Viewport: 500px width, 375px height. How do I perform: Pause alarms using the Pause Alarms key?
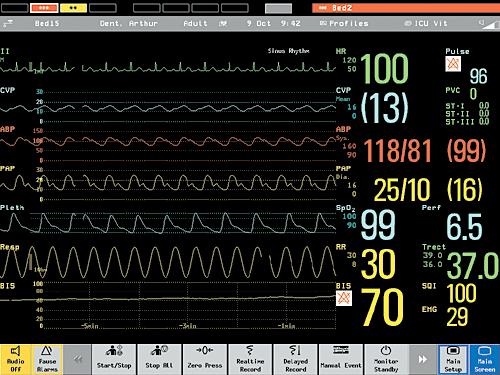coord(47,360)
